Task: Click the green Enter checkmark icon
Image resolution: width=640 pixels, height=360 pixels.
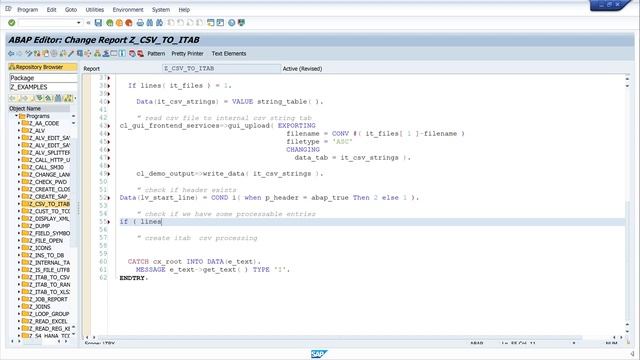Action: click(11, 23)
